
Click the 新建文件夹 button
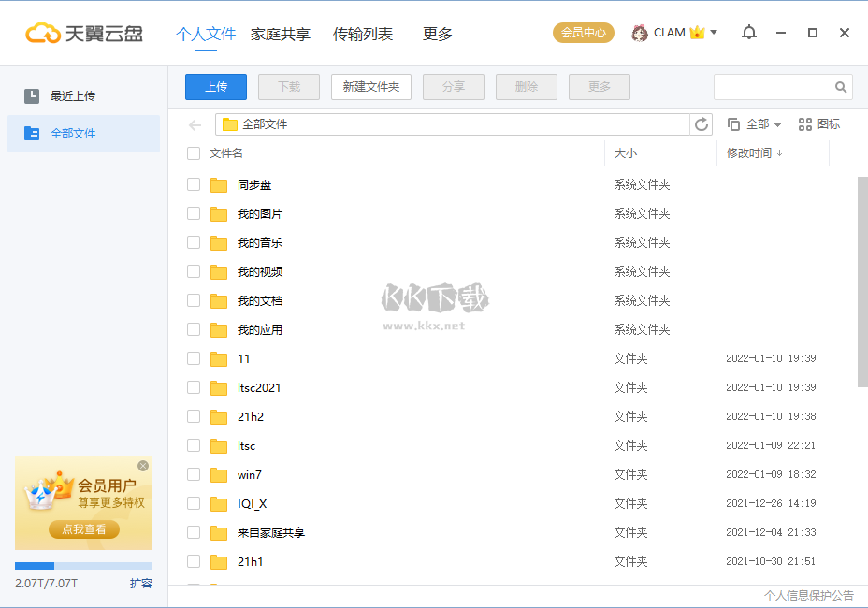click(x=371, y=87)
